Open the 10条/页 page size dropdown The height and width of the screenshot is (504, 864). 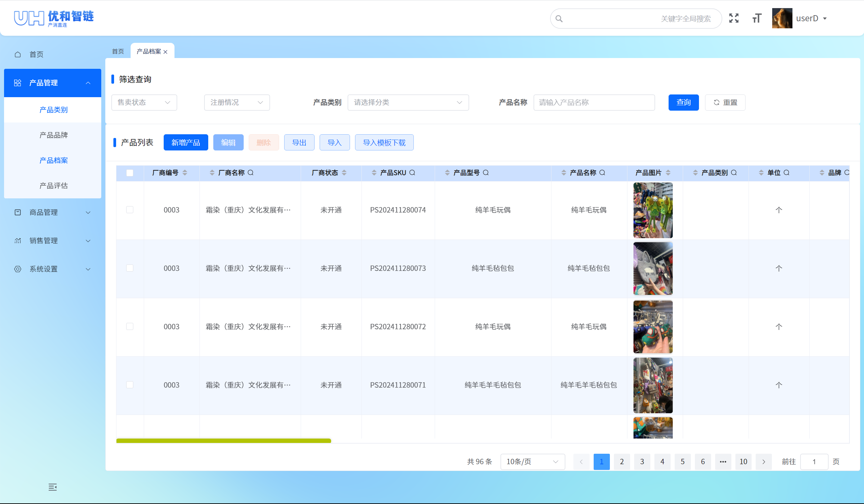pos(532,461)
